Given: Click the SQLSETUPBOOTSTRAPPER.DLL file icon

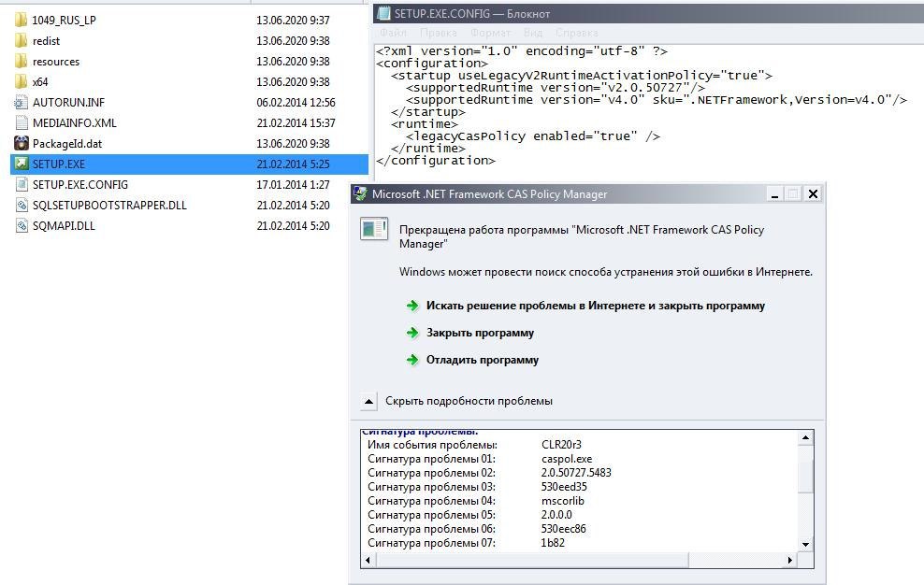Looking at the screenshot, I should click(x=22, y=205).
